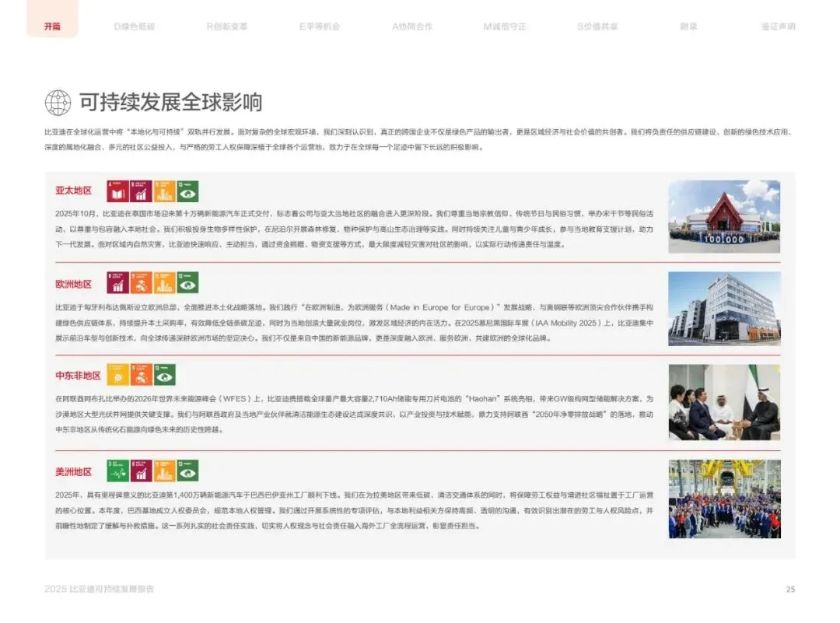Open the Brazil factory group photo
The width and height of the screenshot is (840, 623).
pos(724,499)
